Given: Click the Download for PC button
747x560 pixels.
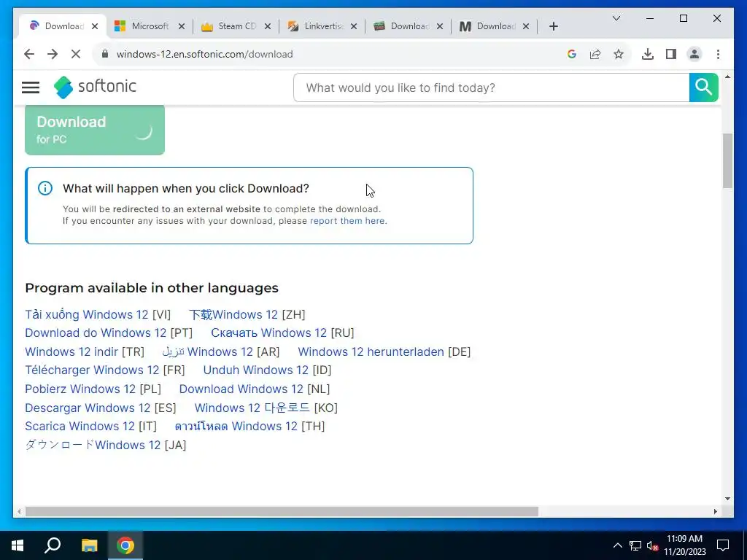Looking at the screenshot, I should tap(95, 130).
